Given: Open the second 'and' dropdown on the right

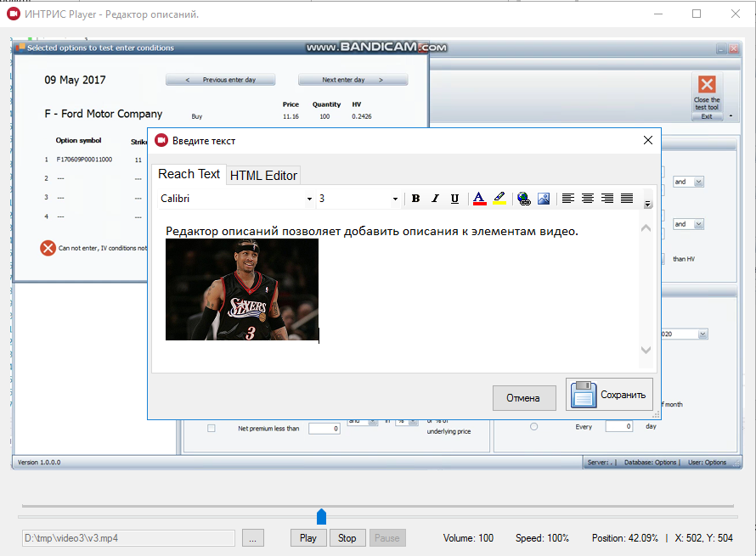Looking at the screenshot, I should (698, 224).
